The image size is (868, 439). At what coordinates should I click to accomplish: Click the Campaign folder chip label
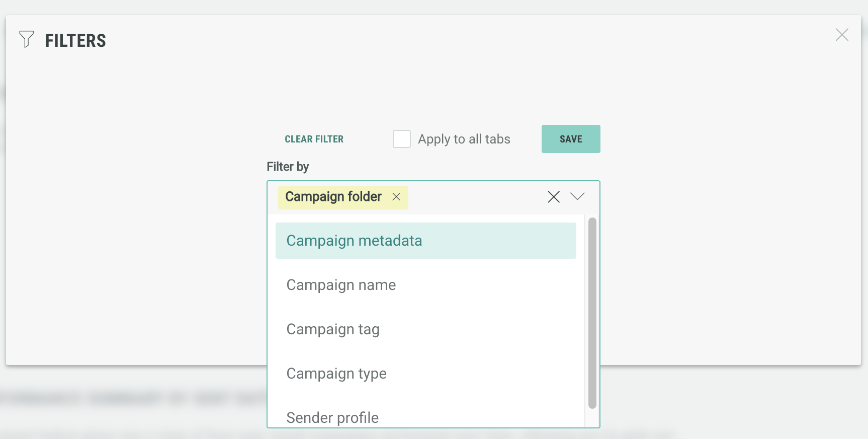tap(333, 197)
